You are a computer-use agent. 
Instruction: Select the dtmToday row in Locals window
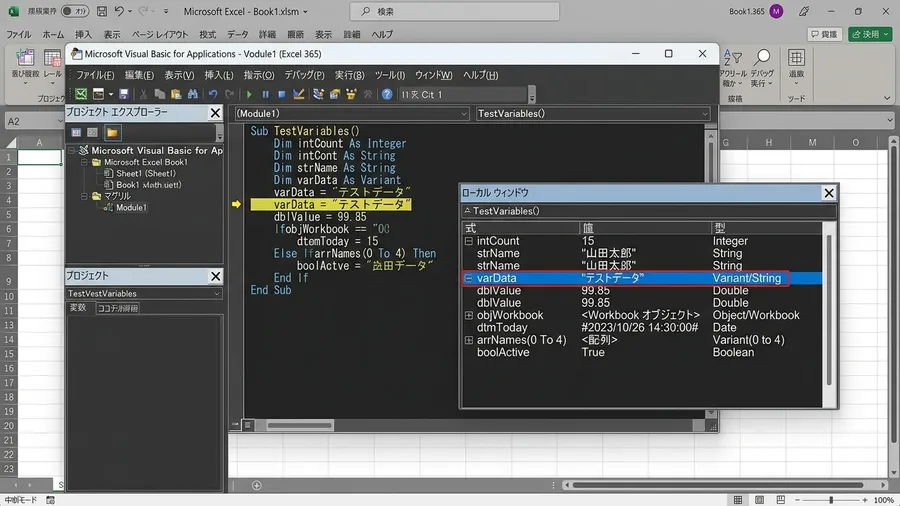(643, 328)
